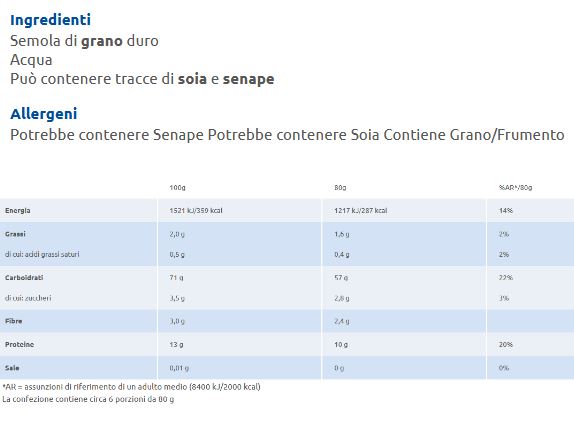Select the Fibre row label
The height and width of the screenshot is (424, 574).
13,321
